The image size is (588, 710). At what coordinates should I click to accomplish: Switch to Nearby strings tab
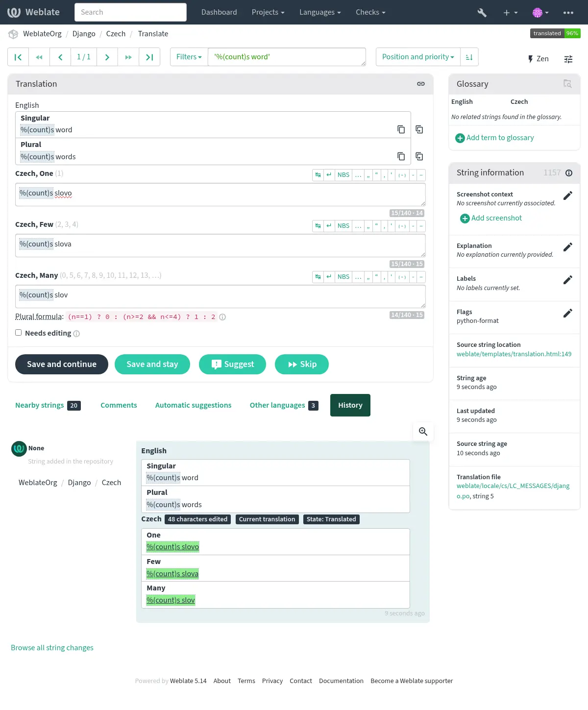(x=48, y=405)
